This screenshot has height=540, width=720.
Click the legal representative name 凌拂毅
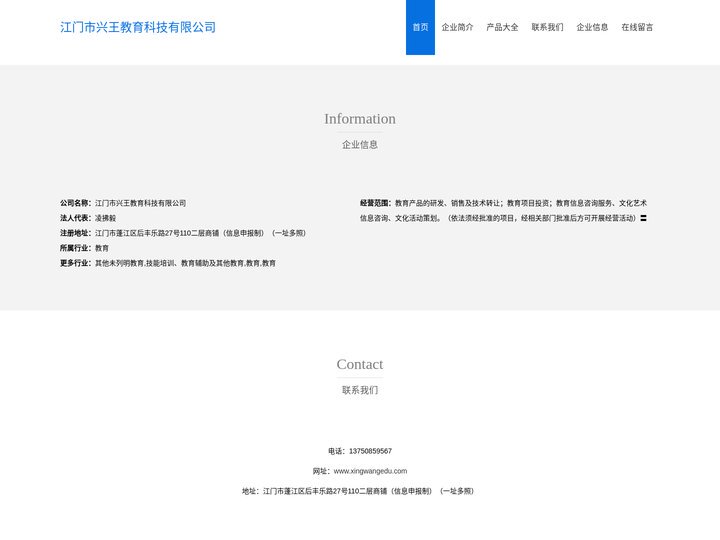pos(106,218)
